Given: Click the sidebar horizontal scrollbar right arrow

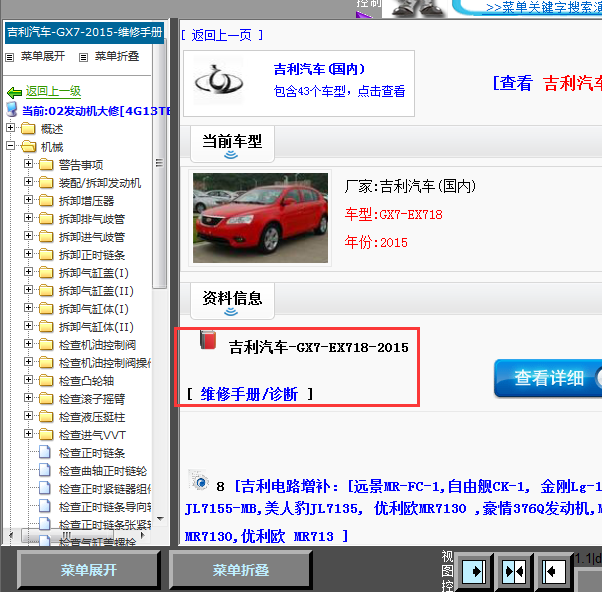Looking at the screenshot, I should tap(142, 535).
